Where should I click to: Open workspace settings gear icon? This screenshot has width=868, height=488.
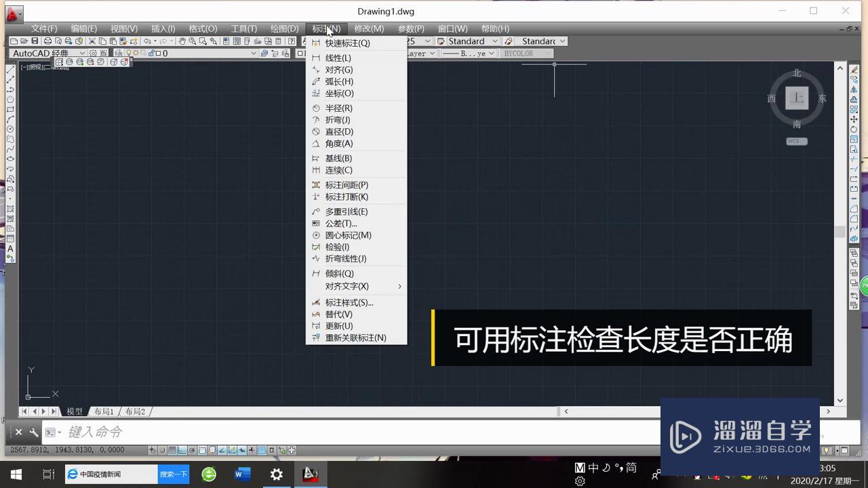click(93, 54)
